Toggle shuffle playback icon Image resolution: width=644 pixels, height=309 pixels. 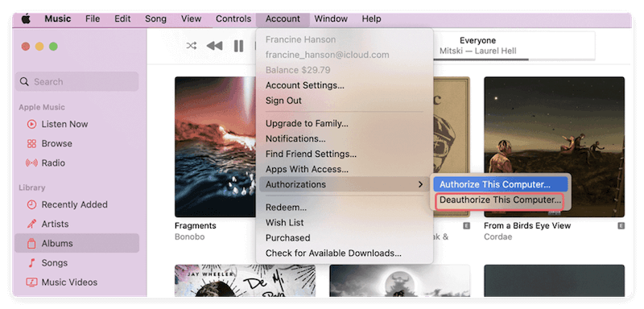[191, 46]
